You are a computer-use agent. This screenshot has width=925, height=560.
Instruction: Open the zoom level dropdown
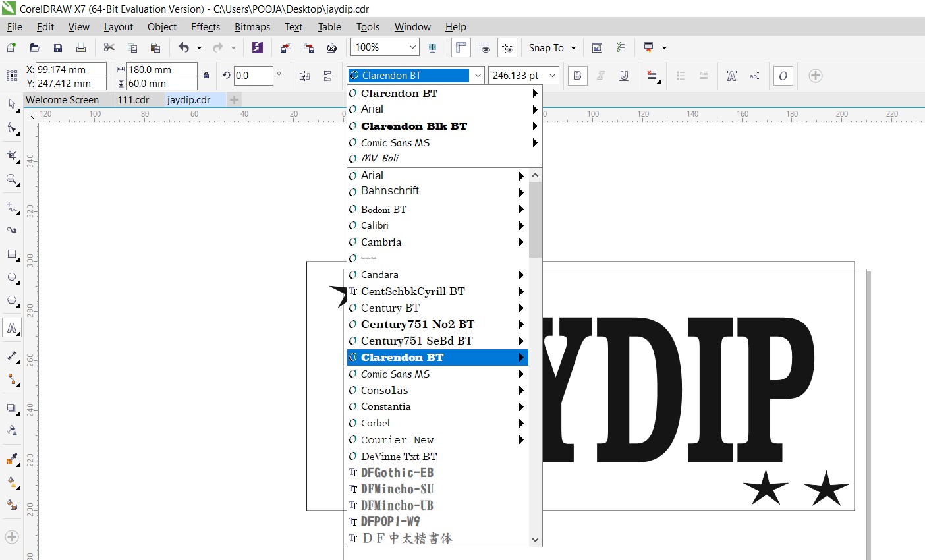tap(412, 47)
